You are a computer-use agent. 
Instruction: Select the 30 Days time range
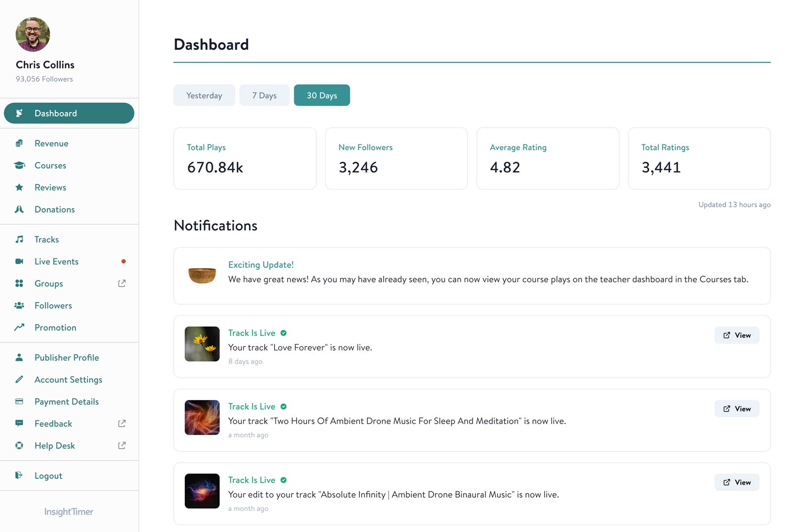click(322, 95)
